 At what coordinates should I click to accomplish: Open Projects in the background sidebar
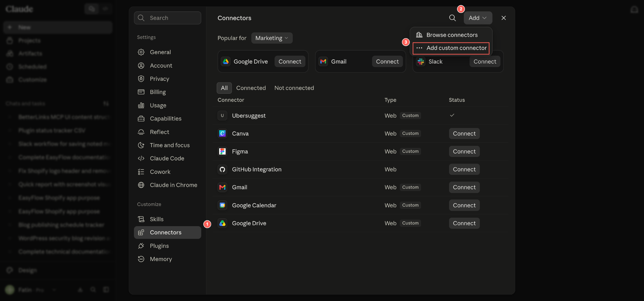58,41
